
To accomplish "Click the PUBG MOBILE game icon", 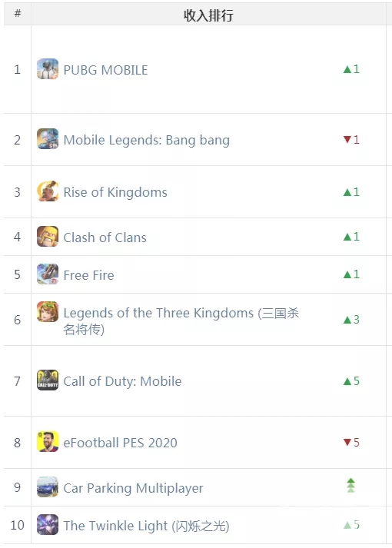I will (x=48, y=69).
